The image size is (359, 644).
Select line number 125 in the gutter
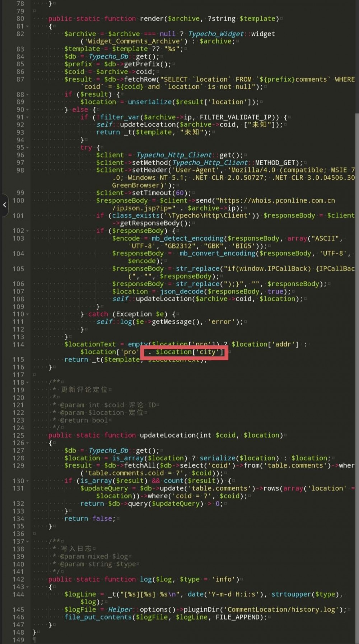point(18,436)
